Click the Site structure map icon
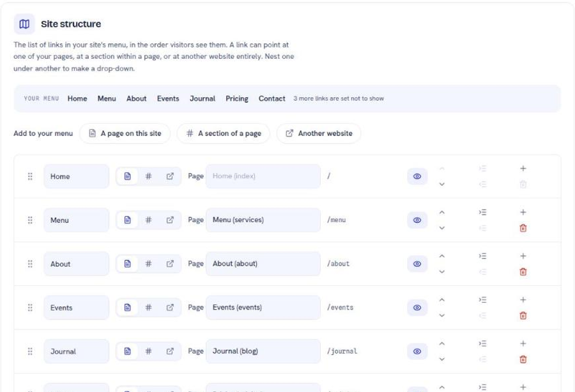Image resolution: width=575 pixels, height=392 pixels. [x=24, y=24]
